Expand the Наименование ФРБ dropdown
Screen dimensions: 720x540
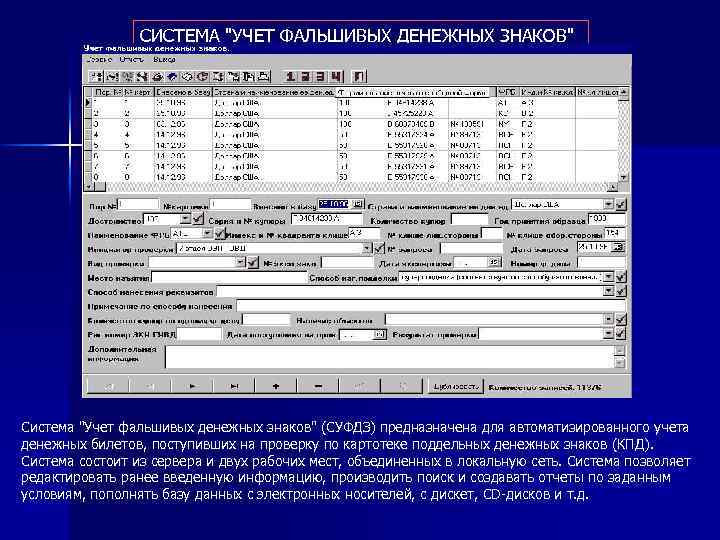(207, 234)
